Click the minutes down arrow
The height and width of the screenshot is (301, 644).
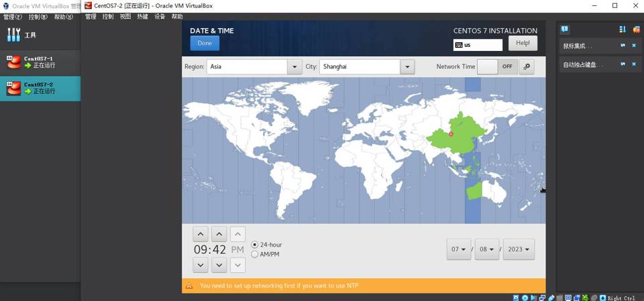click(x=219, y=265)
